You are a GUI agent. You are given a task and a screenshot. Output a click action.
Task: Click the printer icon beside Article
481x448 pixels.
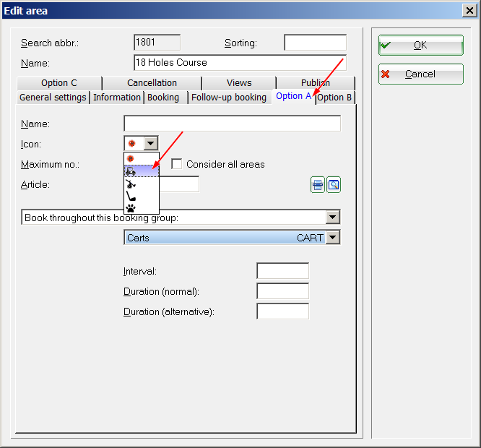pos(318,185)
